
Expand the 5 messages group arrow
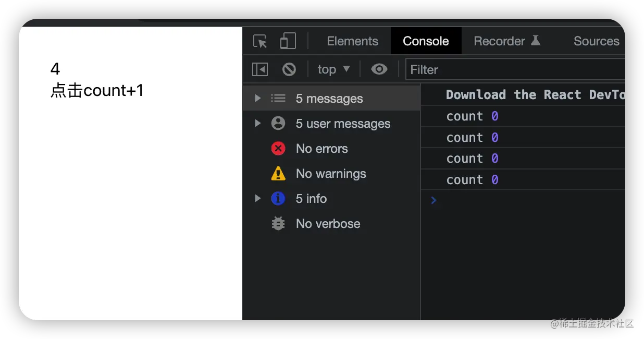[x=257, y=99]
